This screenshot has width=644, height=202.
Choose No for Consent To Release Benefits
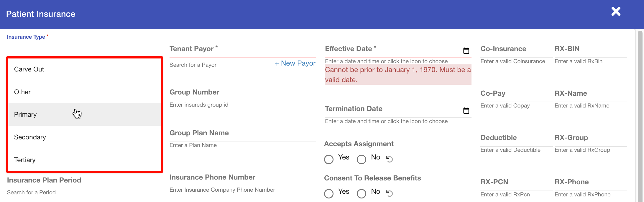(x=362, y=193)
